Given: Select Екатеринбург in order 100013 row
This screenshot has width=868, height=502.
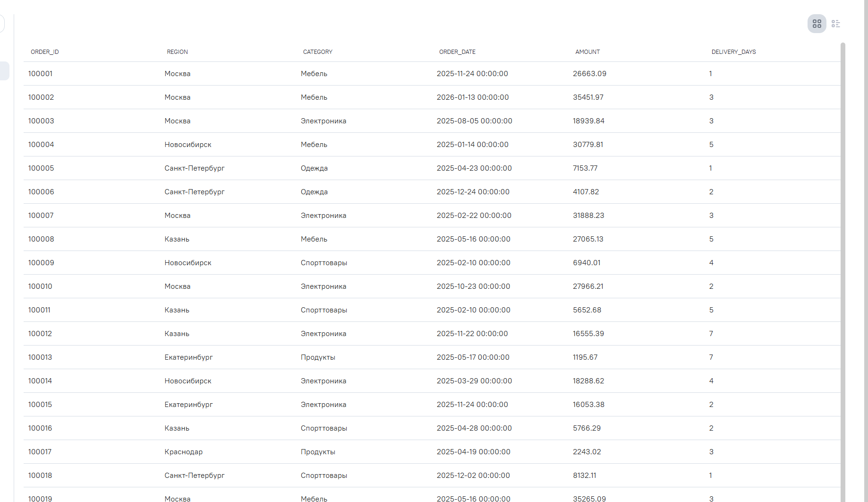Looking at the screenshot, I should pos(188,357).
